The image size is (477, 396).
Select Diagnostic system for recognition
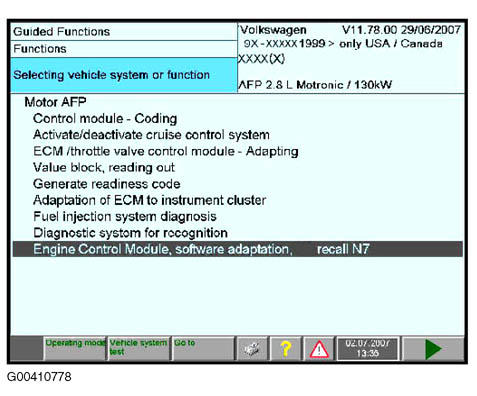click(x=130, y=233)
